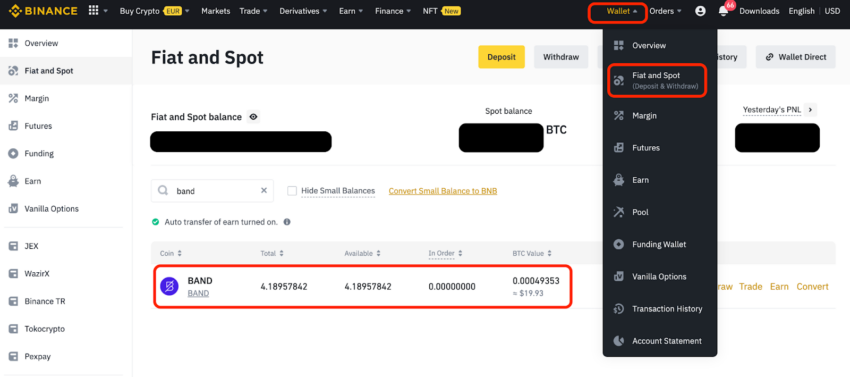
Task: Open Markets in top navigation
Action: (x=216, y=11)
